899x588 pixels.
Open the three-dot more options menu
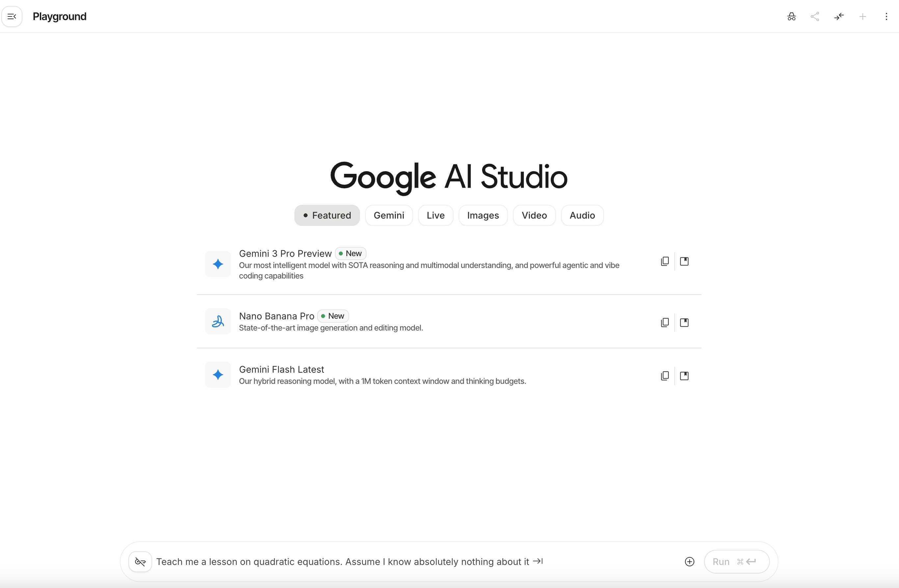pos(886,16)
